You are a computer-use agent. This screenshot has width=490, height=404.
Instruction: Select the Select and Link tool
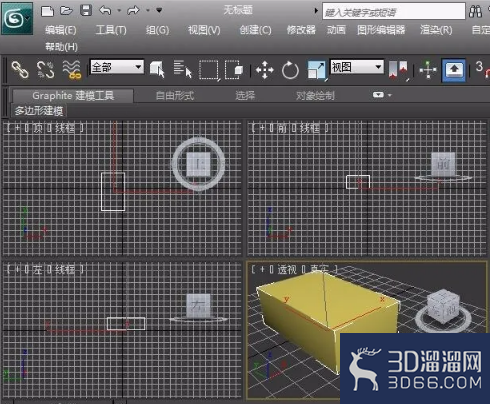click(x=20, y=70)
